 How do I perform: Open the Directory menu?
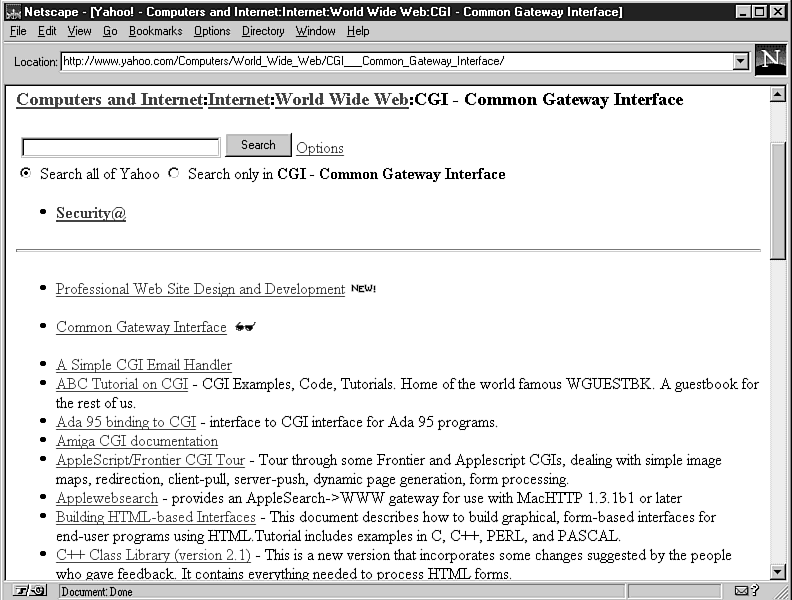263,31
